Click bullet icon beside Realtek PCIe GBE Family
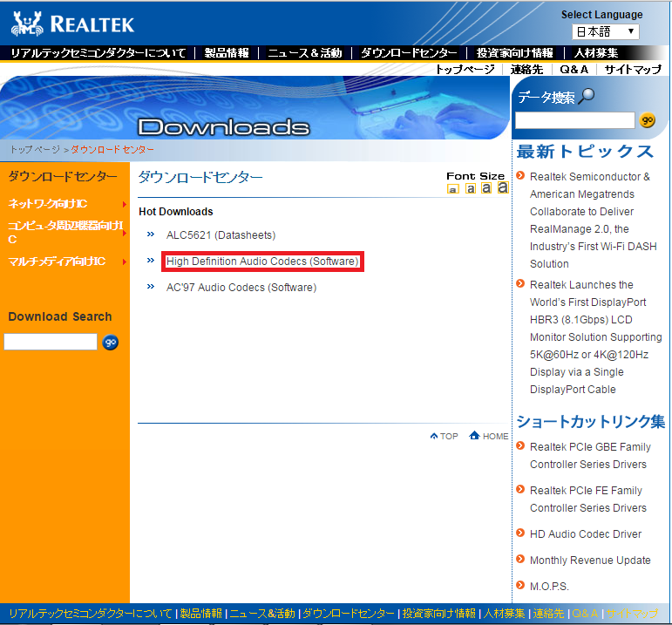The width and height of the screenshot is (672, 625). pyautogui.click(x=520, y=445)
